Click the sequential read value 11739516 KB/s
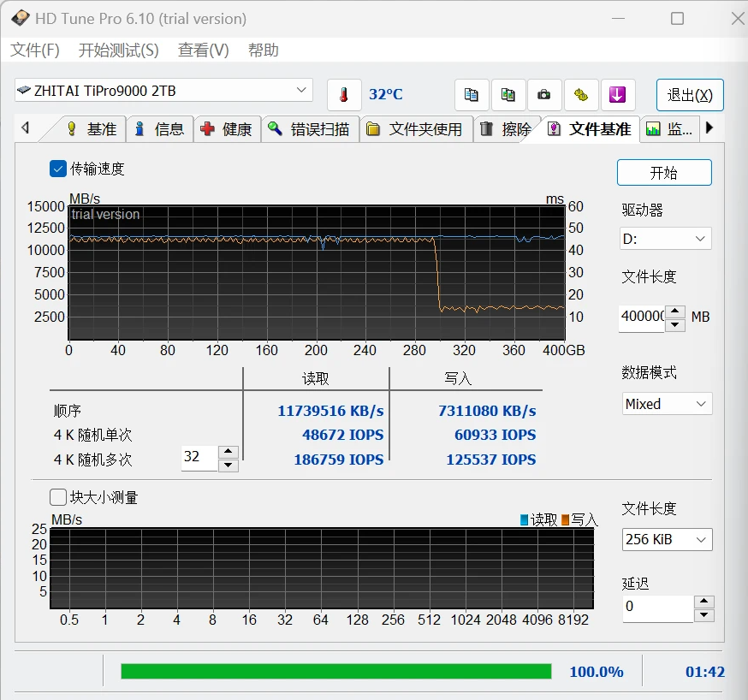This screenshot has width=748, height=700. coord(330,411)
